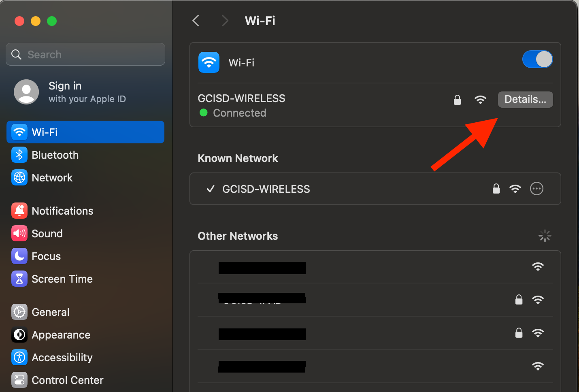Click the Search field in sidebar

click(x=85, y=54)
